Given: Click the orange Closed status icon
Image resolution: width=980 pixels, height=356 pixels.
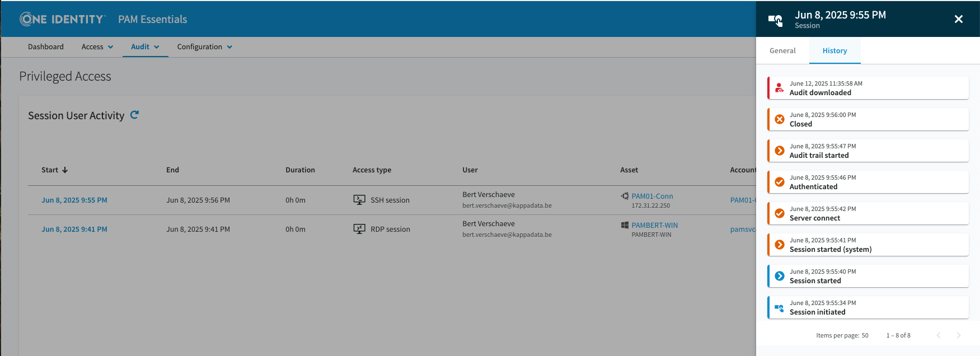Looking at the screenshot, I should pyautogui.click(x=779, y=119).
